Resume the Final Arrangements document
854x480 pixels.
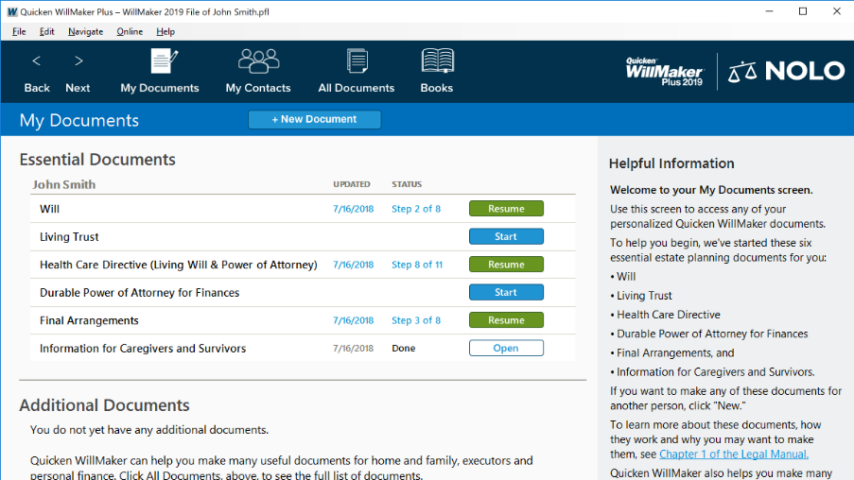[506, 320]
